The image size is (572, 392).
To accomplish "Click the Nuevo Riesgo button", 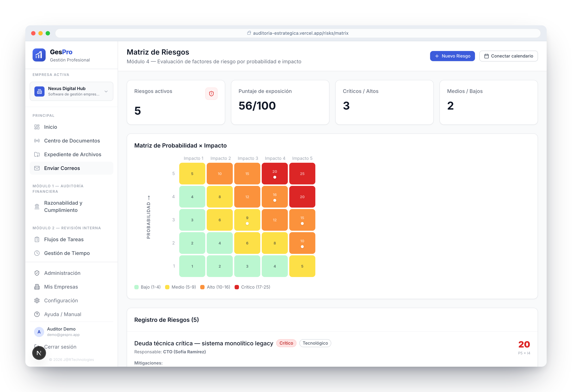I will click(x=452, y=56).
